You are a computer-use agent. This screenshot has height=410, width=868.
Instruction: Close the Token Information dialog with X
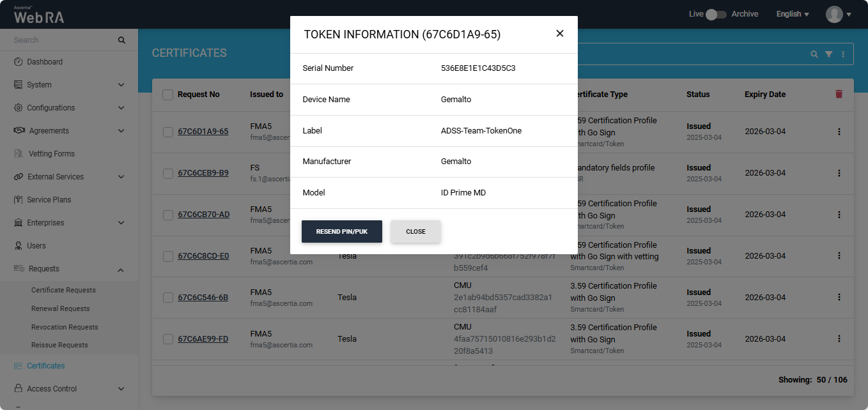click(560, 34)
